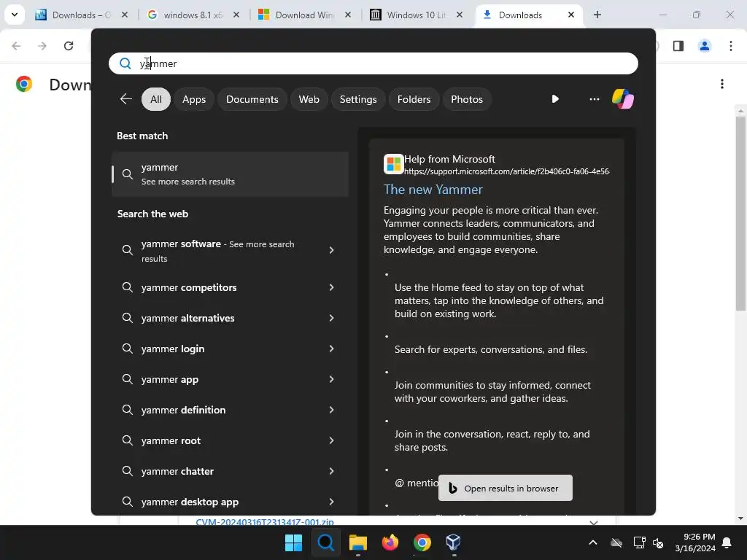
Task: Click the OneDrive cloud tray icon
Action: pos(616,542)
